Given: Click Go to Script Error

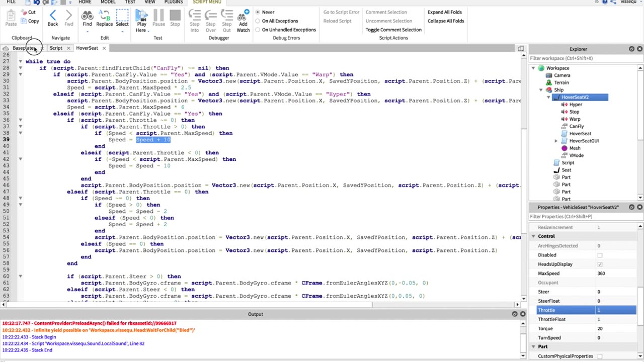Looking at the screenshot, I should pyautogui.click(x=341, y=12).
